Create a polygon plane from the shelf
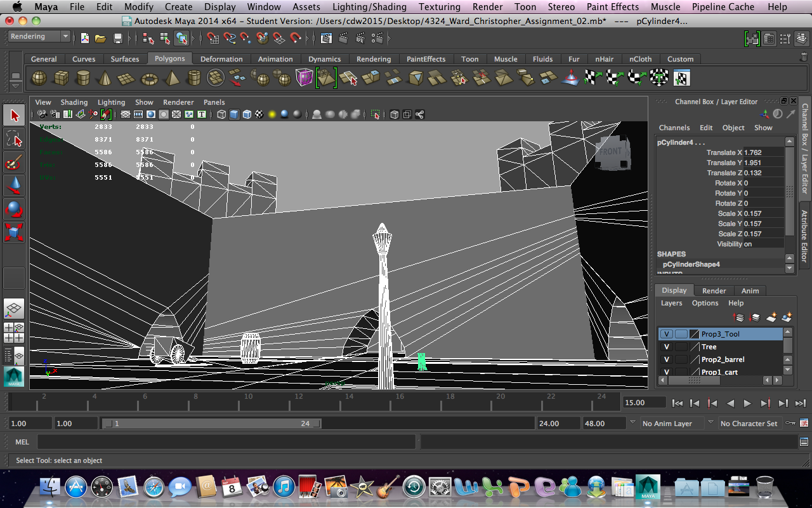Screen dimensions: 812x508 click(x=127, y=78)
